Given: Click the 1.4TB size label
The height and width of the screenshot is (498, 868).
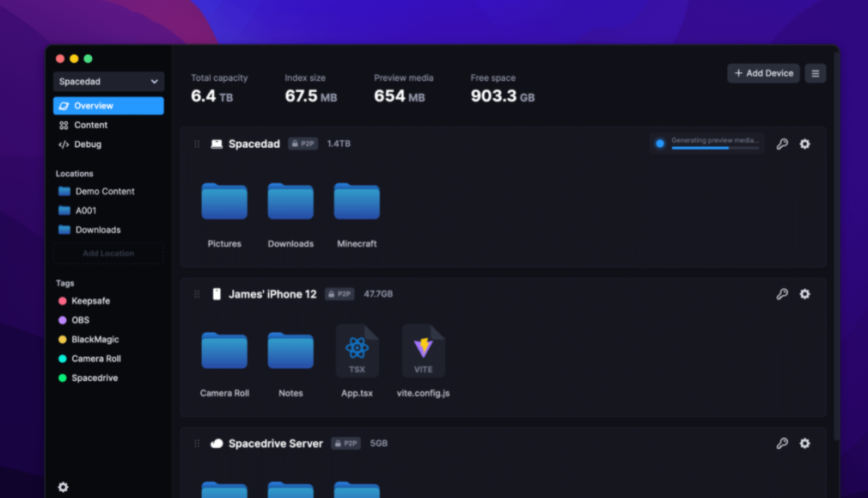Looking at the screenshot, I should pyautogui.click(x=339, y=144).
